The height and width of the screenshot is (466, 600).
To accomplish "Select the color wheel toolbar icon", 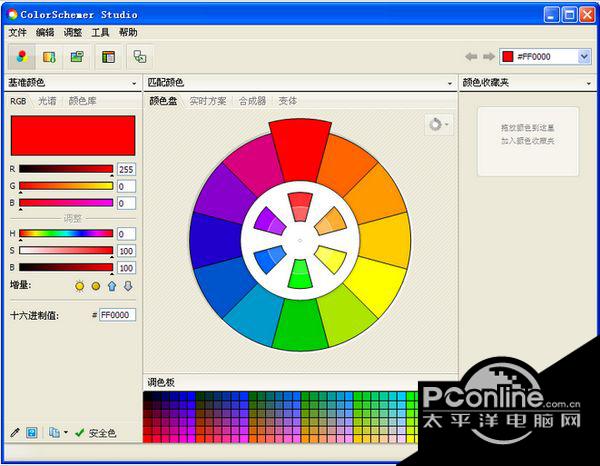I will point(22,57).
